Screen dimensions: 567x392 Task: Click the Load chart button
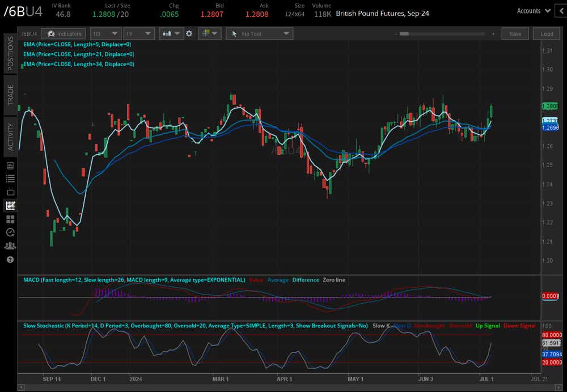point(547,34)
